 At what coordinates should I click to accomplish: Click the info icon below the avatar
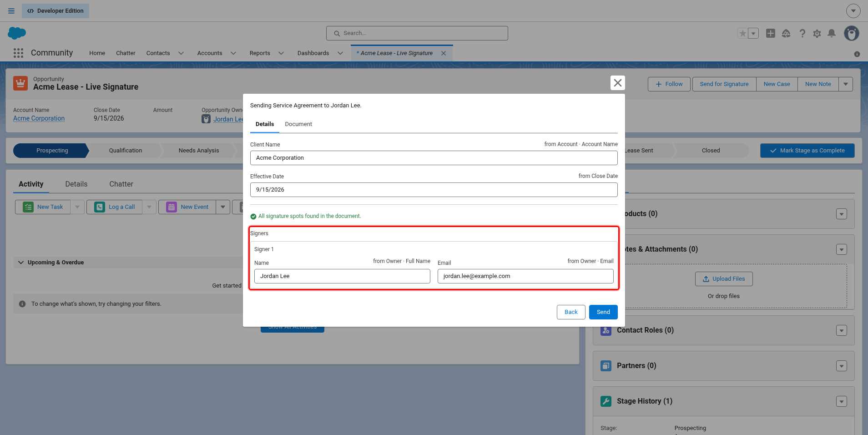[857, 54]
